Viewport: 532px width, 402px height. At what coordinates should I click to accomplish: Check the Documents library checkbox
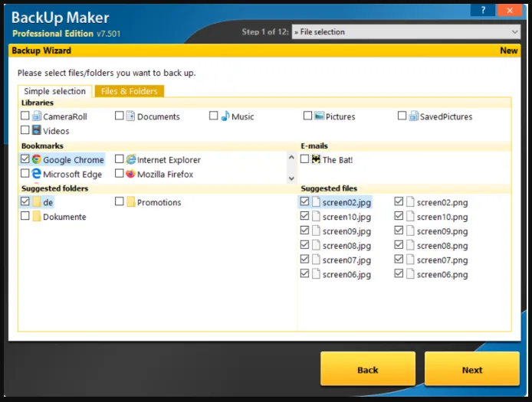pos(119,116)
